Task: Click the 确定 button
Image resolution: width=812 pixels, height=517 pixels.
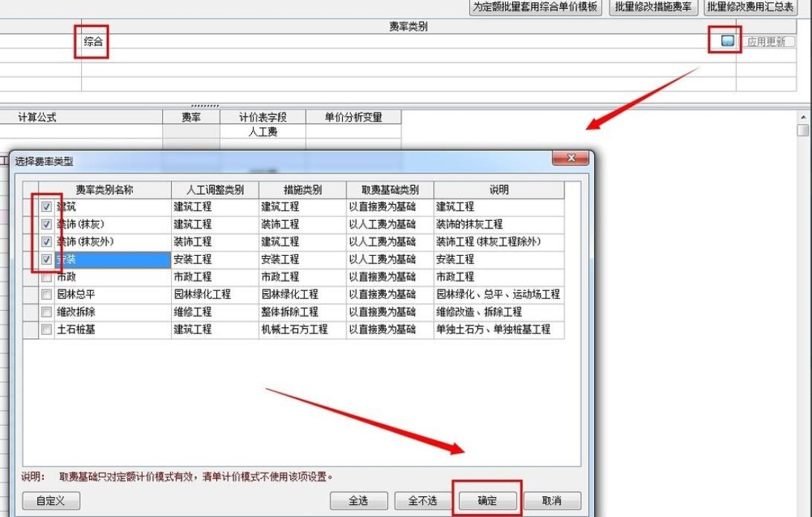Action: pyautogui.click(x=487, y=501)
